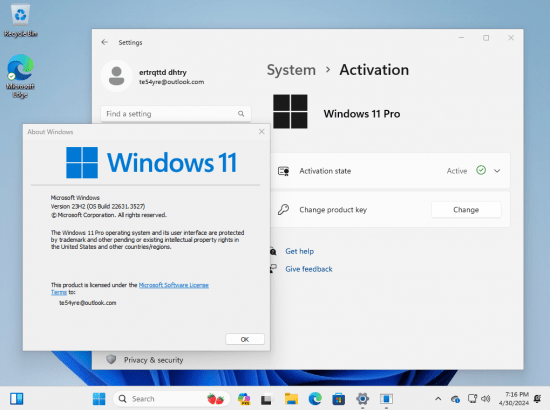Viewport: 550px width, 410px height.
Task: Click the strawberry search highlight icon
Action: pos(215,399)
